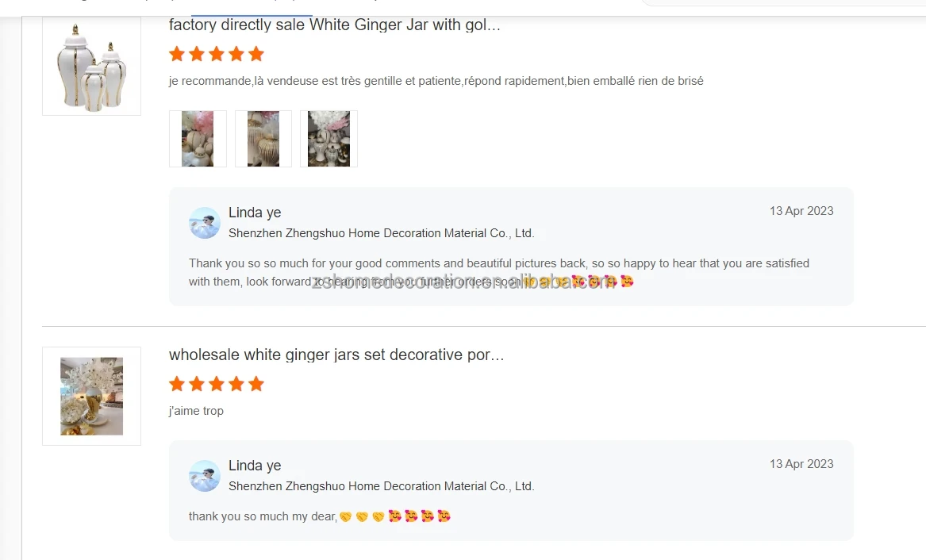Click the review text "j'aime trop"
The image size is (926, 560).
pos(196,411)
